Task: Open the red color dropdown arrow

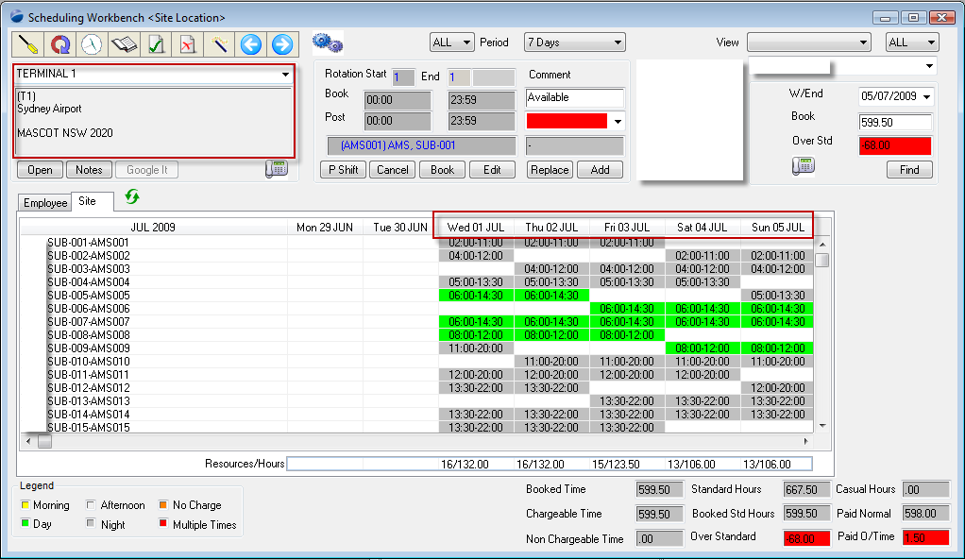Action: (x=618, y=121)
